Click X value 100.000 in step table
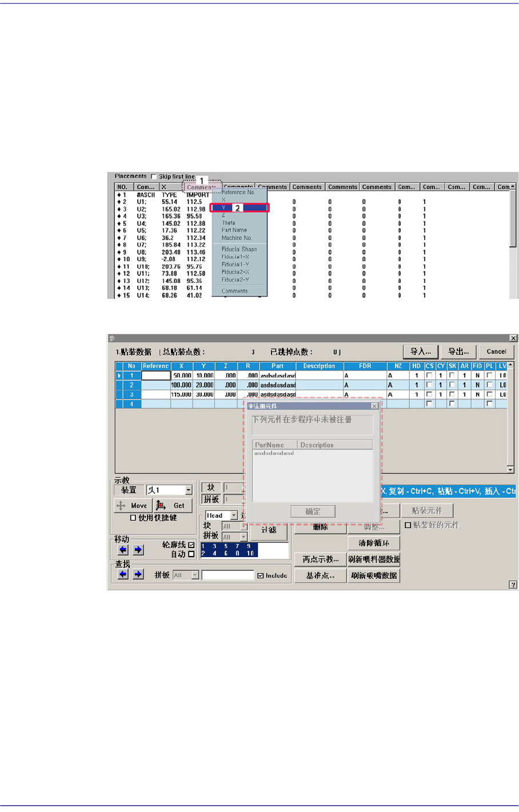The height and width of the screenshot is (812, 519). click(x=181, y=385)
